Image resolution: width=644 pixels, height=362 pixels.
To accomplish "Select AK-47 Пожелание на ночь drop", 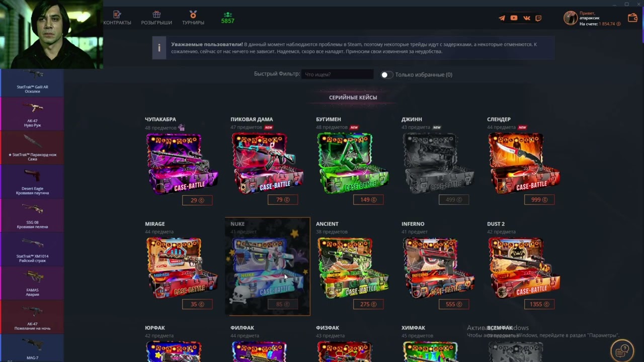I will point(32,316).
